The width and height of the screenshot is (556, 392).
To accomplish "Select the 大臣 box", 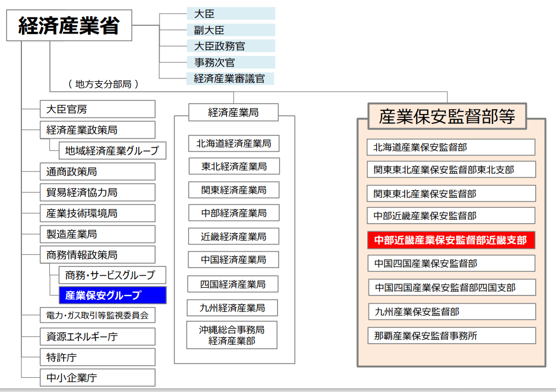I will pos(231,14).
